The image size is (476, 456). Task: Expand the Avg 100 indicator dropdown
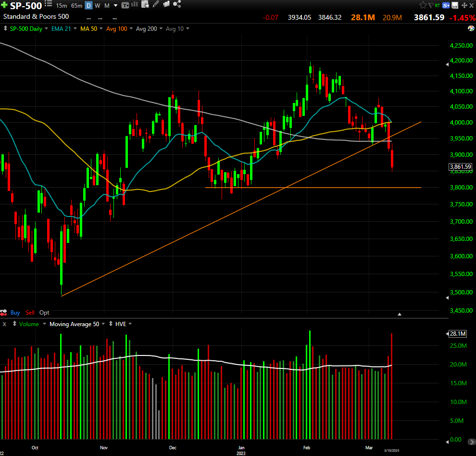point(131,28)
